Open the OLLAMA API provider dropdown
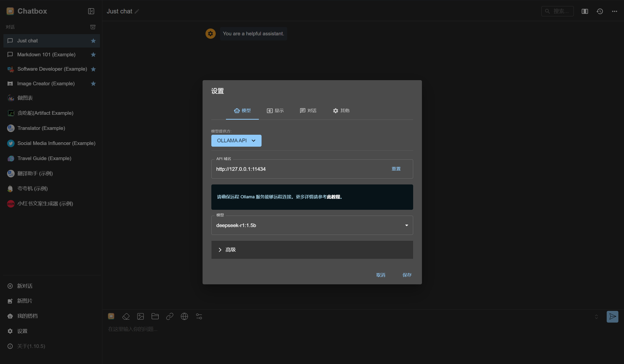Screen dimensions: 624x364 (236, 141)
